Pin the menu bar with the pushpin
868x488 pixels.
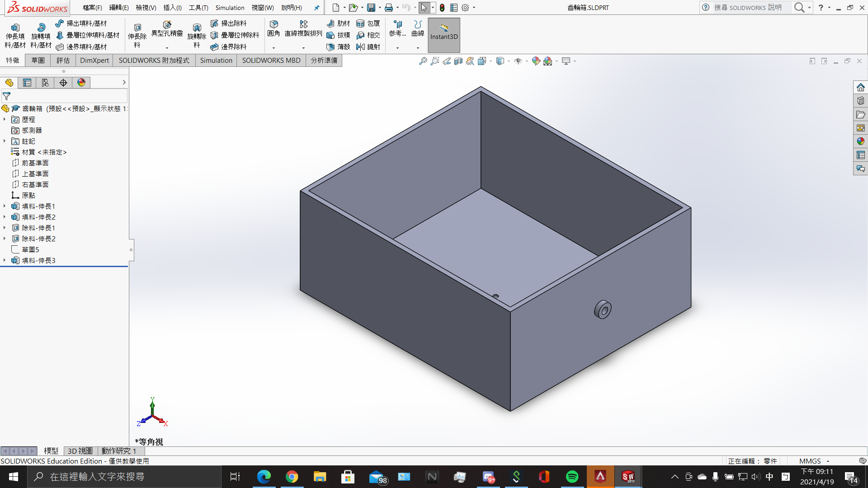pos(316,8)
